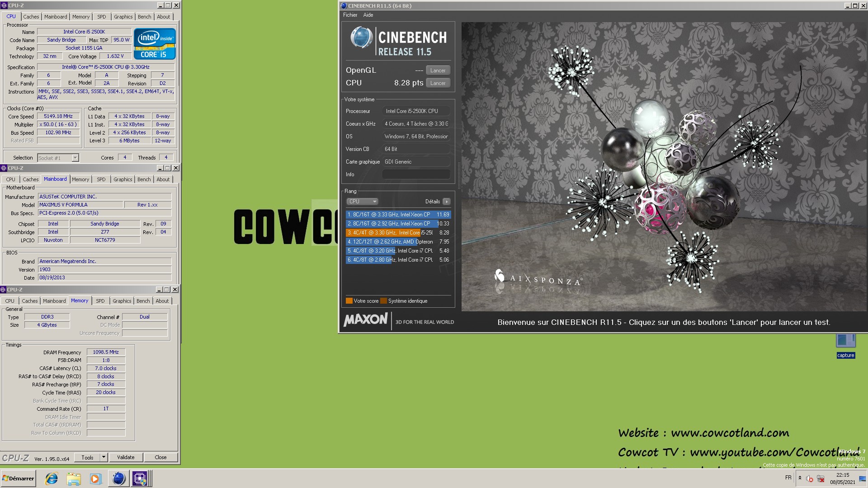
Task: Switch to Cinebench taskbar icon
Action: pyautogui.click(x=118, y=479)
